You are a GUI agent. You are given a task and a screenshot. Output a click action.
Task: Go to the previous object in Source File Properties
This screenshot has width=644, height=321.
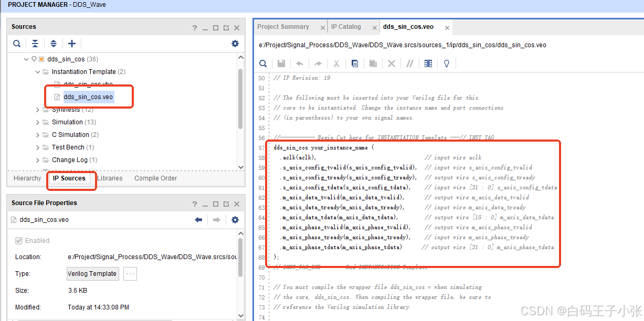tap(198, 220)
